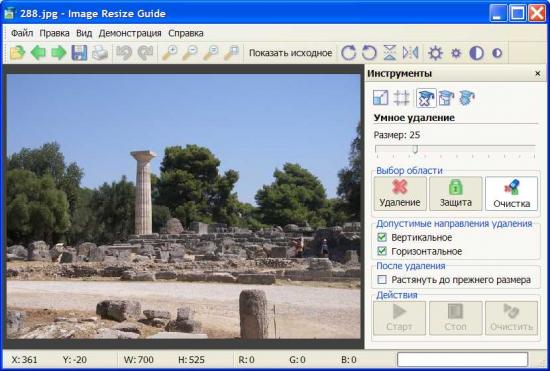Click the Размер slider handle

pos(415,149)
